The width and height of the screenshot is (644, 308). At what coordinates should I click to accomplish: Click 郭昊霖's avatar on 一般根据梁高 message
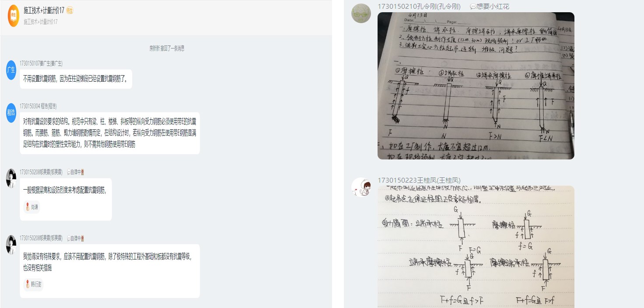(x=11, y=179)
